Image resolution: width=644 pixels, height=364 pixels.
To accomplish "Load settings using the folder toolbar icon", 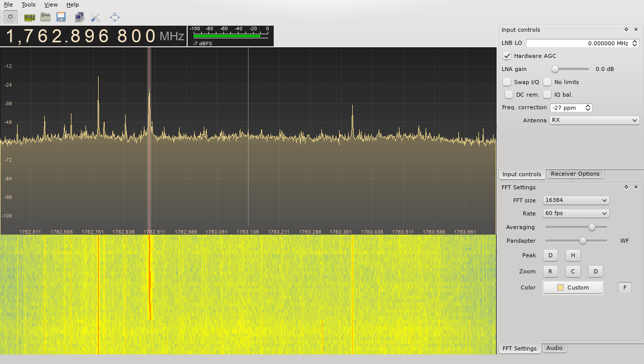I will (x=45, y=17).
